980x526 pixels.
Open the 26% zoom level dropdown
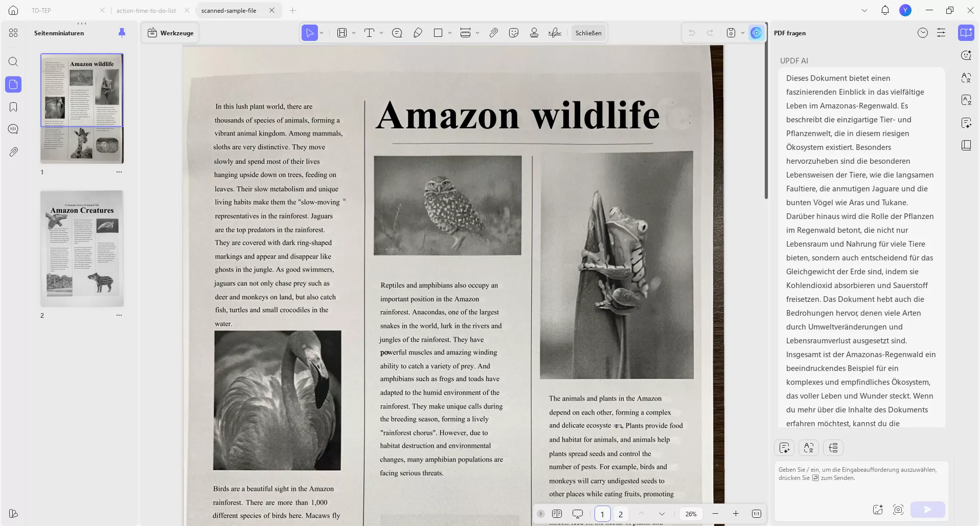coord(691,514)
